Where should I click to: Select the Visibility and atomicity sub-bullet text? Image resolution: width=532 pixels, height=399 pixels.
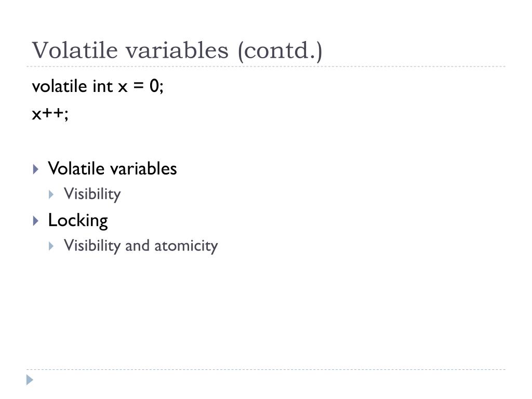click(x=141, y=246)
